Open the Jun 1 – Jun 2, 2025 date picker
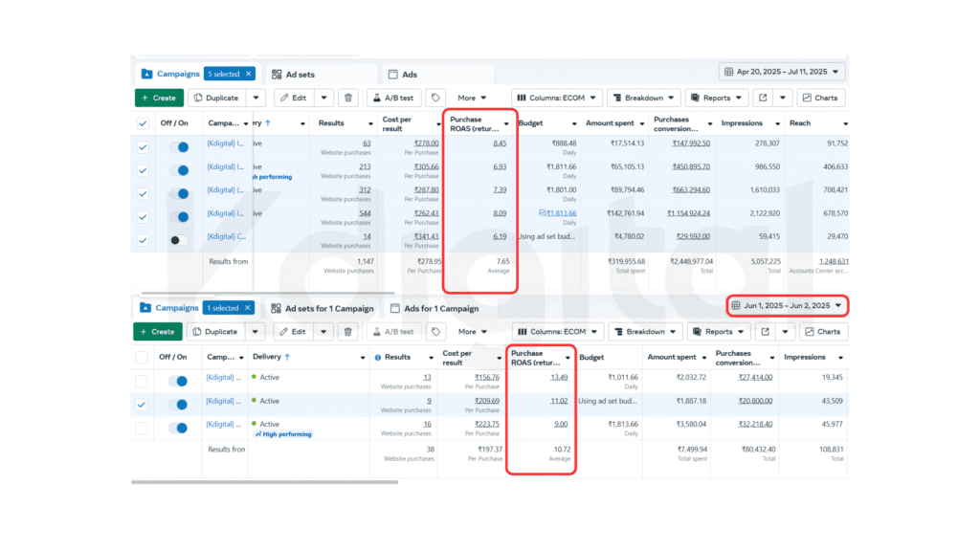 click(x=785, y=306)
